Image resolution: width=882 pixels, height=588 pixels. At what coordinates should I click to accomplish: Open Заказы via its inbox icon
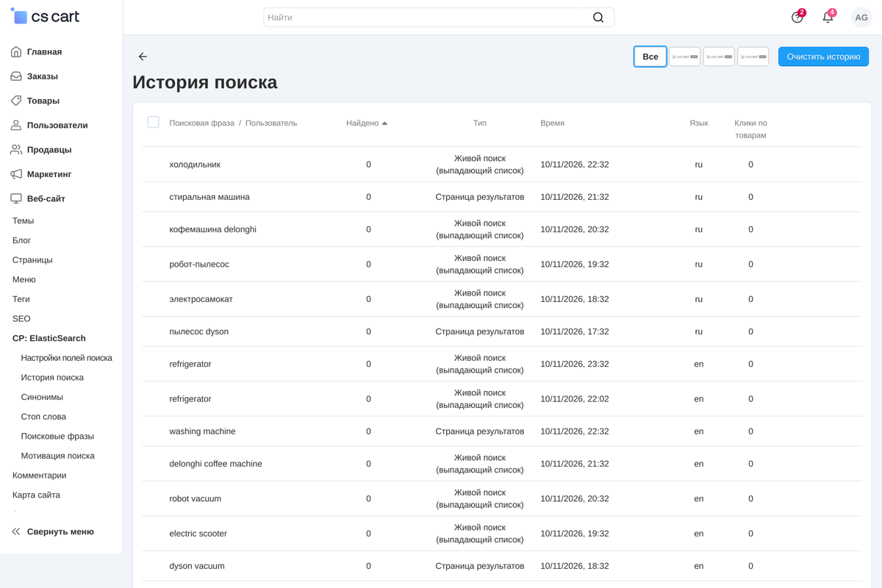click(16, 76)
